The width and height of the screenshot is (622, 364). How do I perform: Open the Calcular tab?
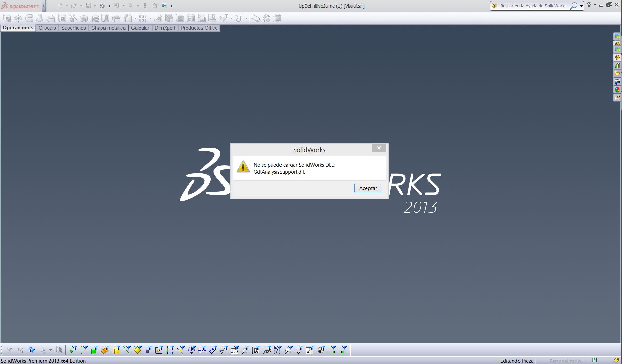pyautogui.click(x=140, y=28)
